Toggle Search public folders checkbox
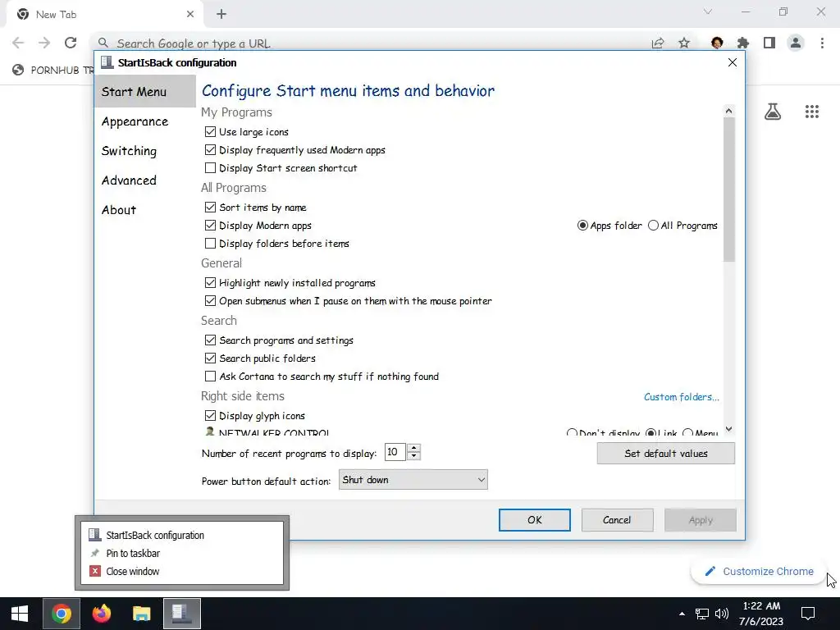The image size is (840, 630). [x=210, y=358]
